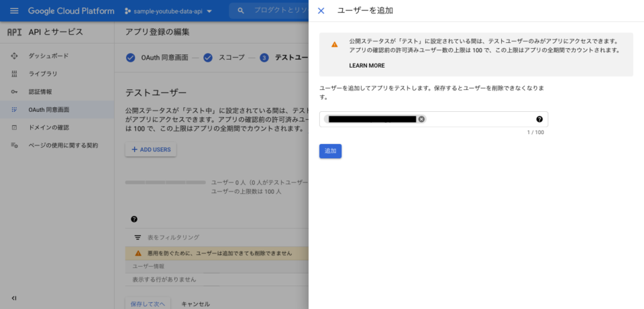This screenshot has height=309, width=644.
Task: Click the key icon beside 認証情報
Action: click(14, 92)
